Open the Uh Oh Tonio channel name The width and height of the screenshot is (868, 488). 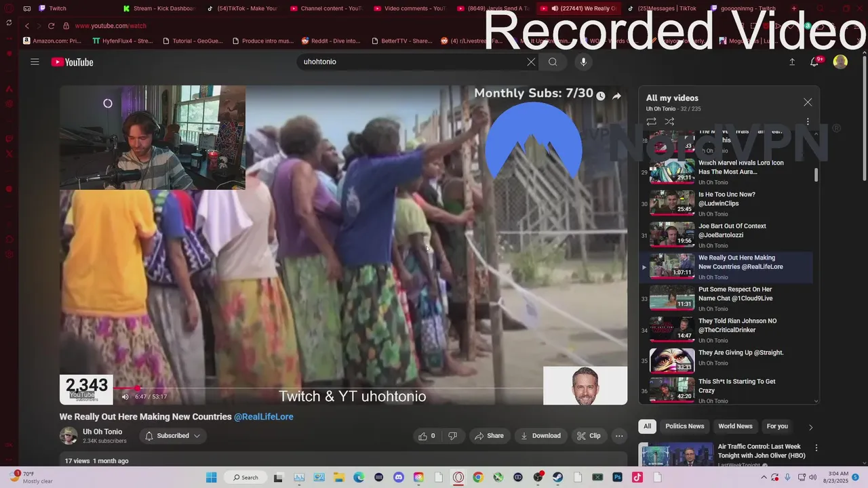[x=102, y=432]
